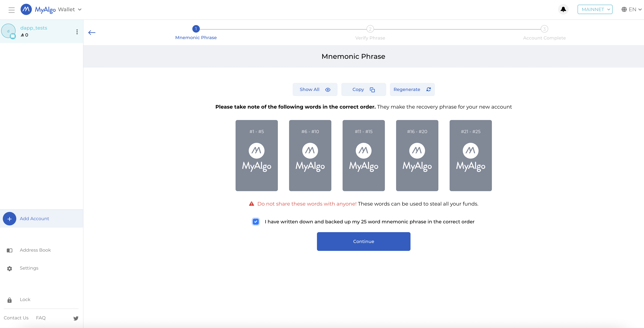Click the Mnemonic Phrase heading
This screenshot has width=644, height=328.
coord(353,57)
